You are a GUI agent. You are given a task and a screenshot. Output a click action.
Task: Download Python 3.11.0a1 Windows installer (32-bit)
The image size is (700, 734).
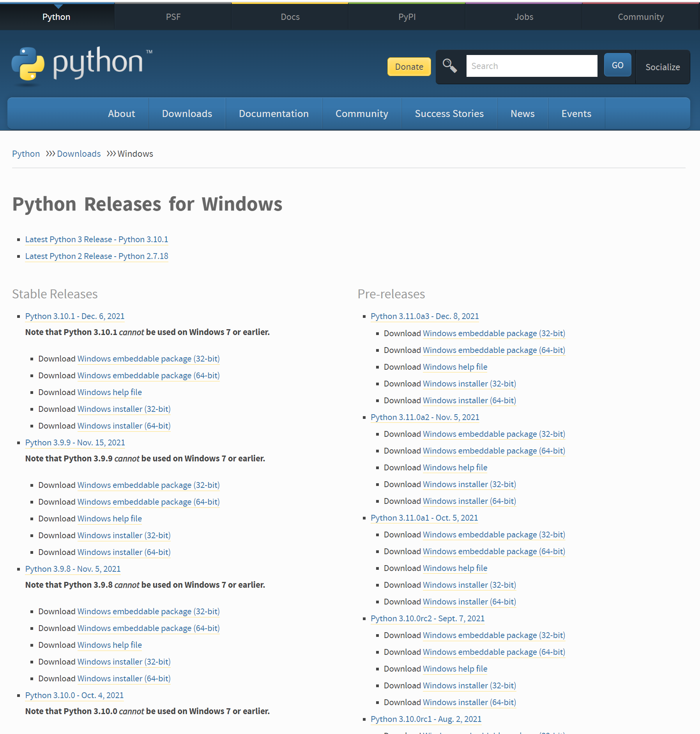469,585
